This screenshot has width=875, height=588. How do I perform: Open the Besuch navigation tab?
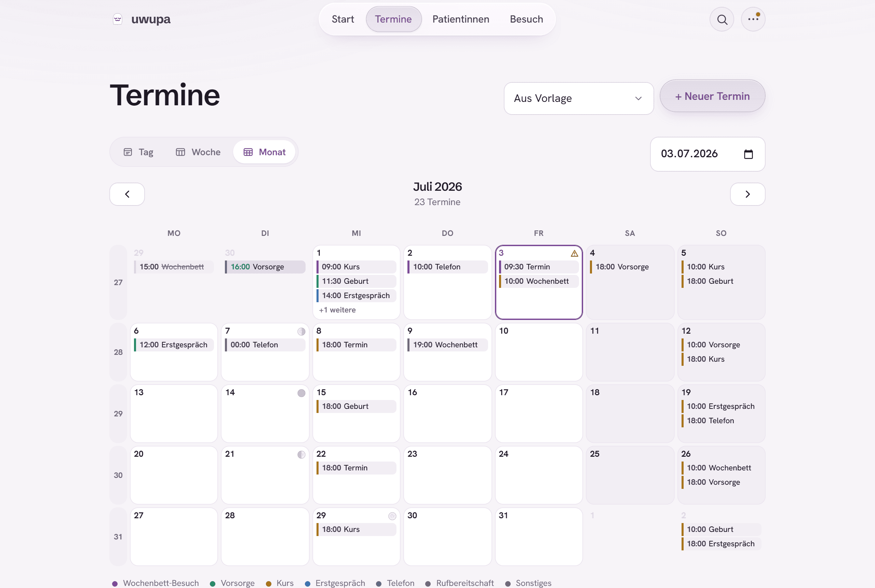click(x=526, y=19)
